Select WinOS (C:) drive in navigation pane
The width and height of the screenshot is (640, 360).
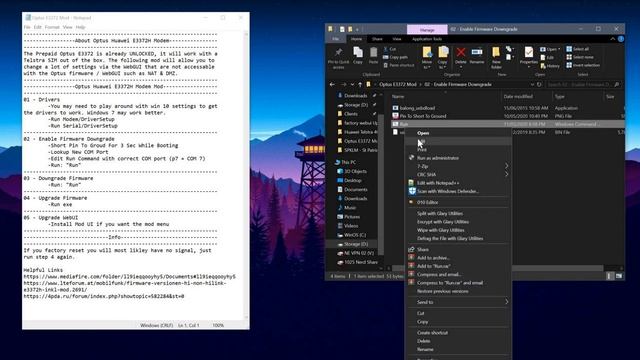(355, 235)
